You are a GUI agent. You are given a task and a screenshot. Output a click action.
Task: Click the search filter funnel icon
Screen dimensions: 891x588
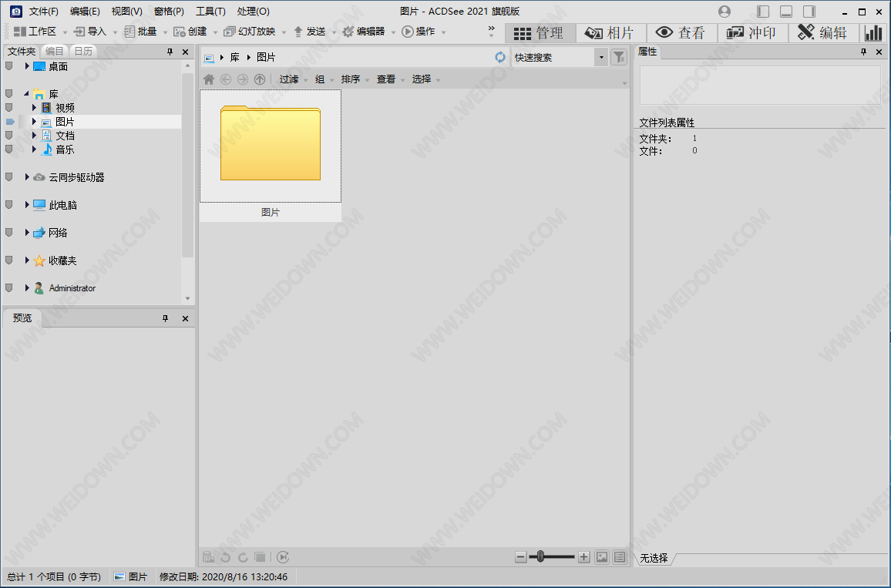619,57
